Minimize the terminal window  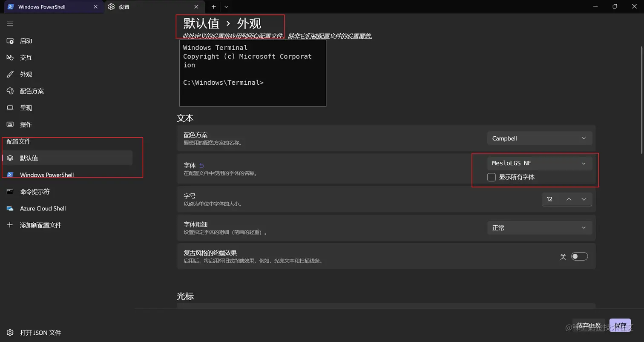point(595,6)
